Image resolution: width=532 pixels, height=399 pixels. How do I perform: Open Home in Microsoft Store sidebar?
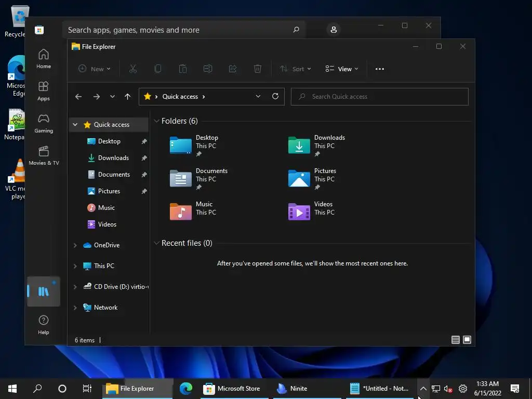[44, 59]
